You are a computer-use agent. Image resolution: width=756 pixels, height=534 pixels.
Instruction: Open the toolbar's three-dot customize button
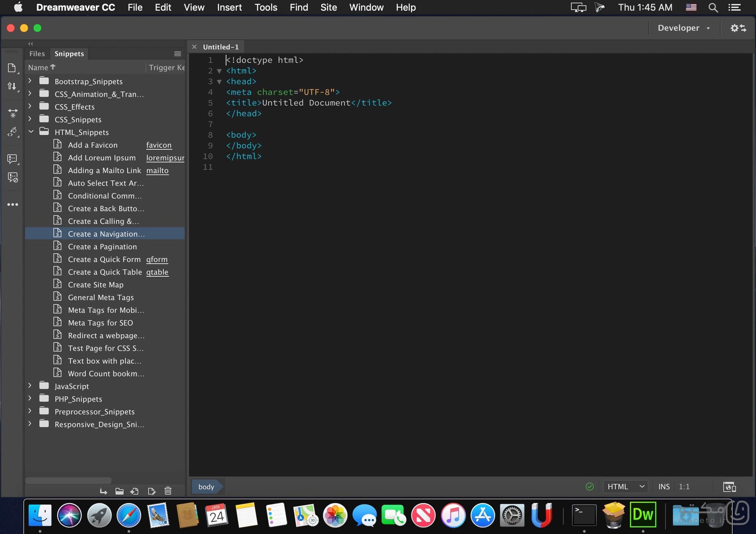click(x=13, y=205)
